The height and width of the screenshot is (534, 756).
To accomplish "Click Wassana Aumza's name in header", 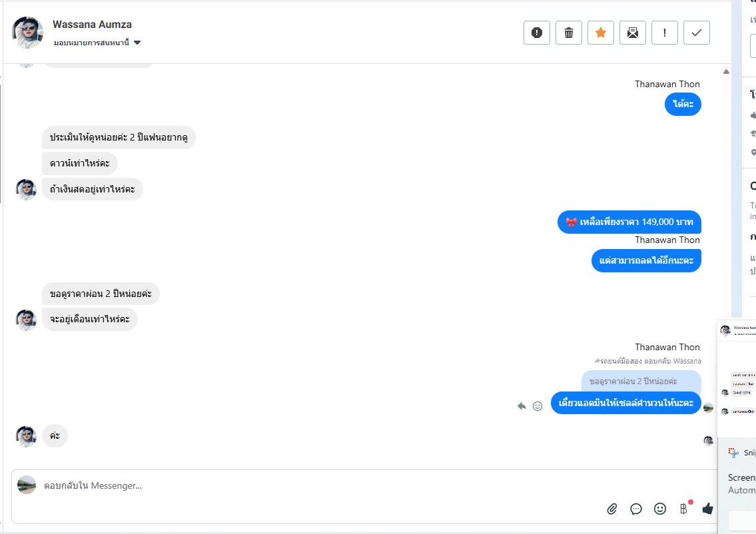I will coord(92,25).
